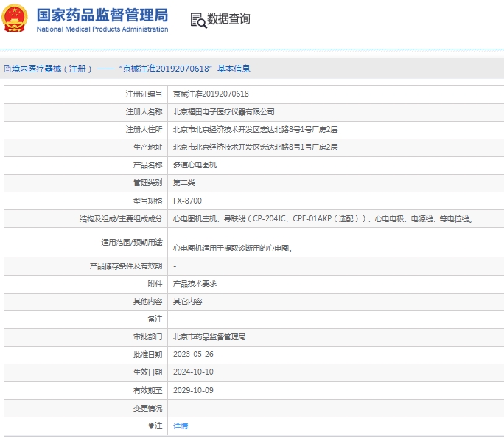The height and width of the screenshot is (441, 504).
Task: Click the 注册人住所 address value
Action: pyautogui.click(x=255, y=129)
